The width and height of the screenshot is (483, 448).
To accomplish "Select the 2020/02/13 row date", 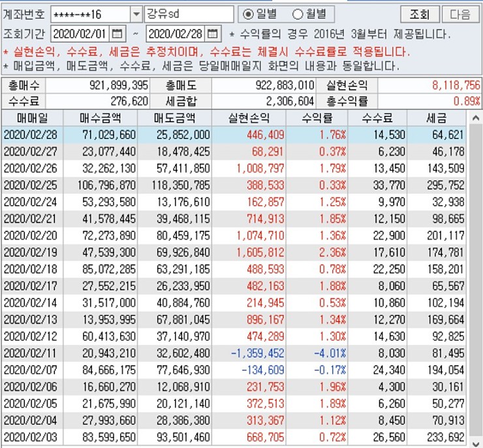I will tap(31, 319).
